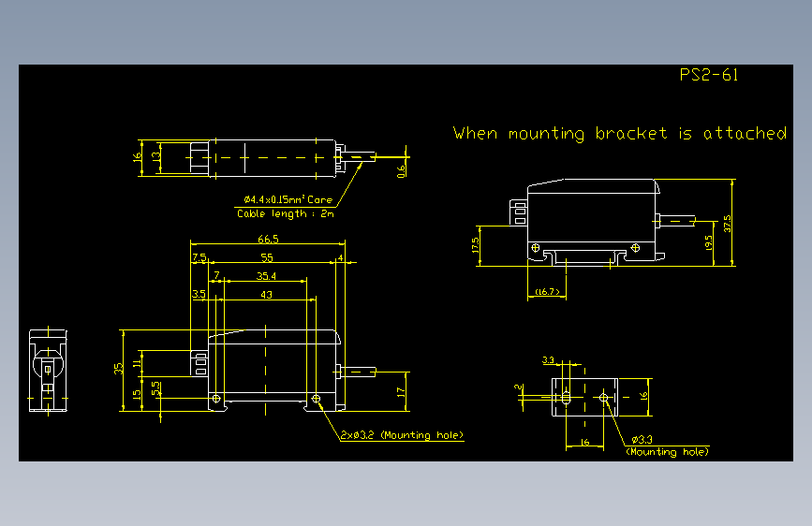Select the 'Cable length : 2m' note

286,213
